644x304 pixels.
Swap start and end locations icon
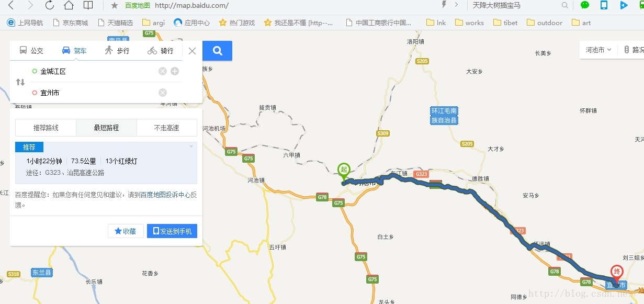pyautogui.click(x=20, y=82)
